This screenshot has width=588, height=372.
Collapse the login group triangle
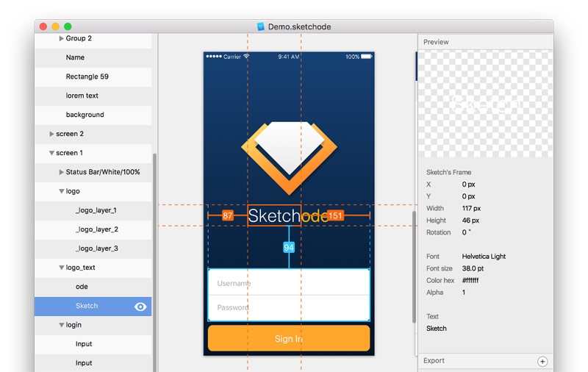pos(62,325)
